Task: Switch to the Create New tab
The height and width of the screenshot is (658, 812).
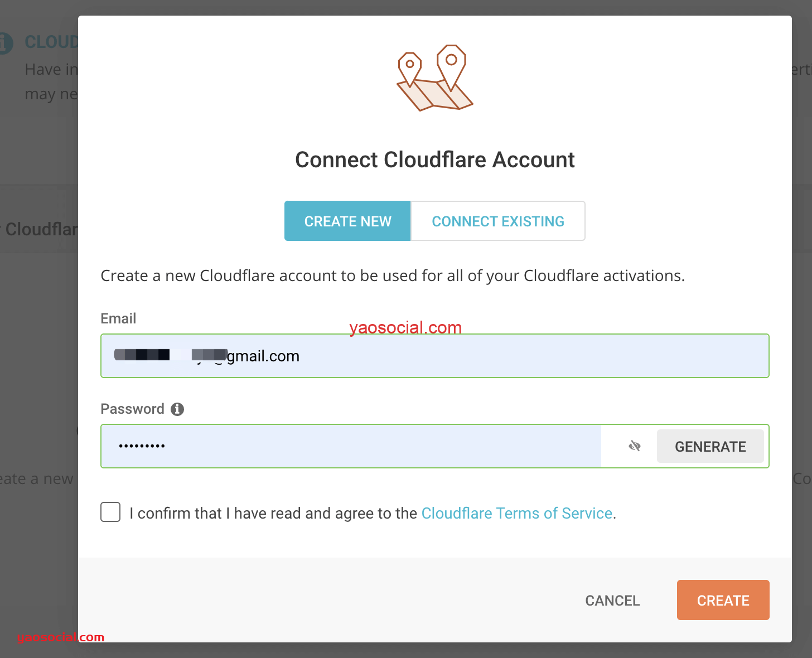Action: click(347, 221)
